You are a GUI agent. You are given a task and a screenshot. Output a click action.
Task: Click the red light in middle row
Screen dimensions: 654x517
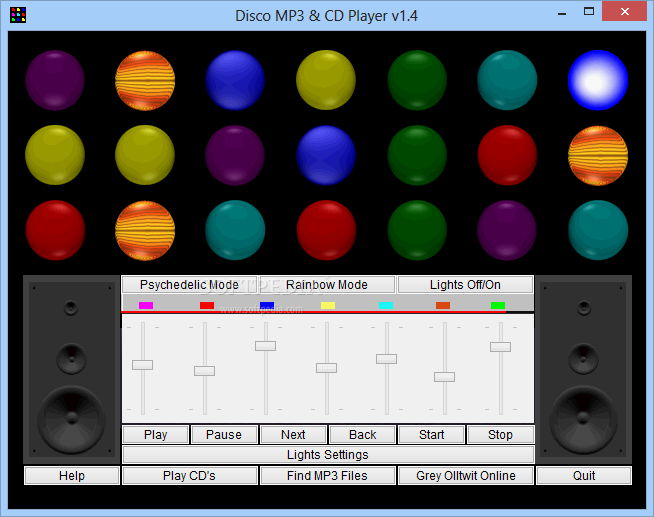pyautogui.click(x=507, y=155)
